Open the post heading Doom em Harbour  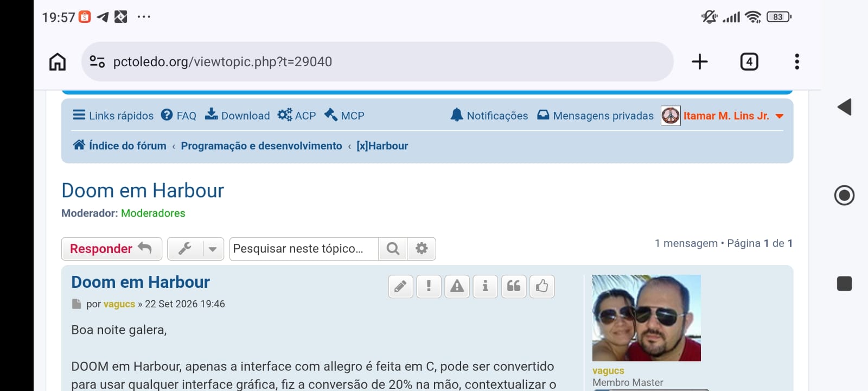tap(141, 282)
